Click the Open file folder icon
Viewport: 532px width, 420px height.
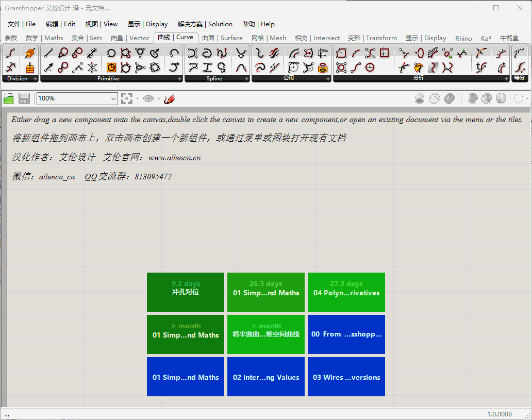pyautogui.click(x=8, y=99)
